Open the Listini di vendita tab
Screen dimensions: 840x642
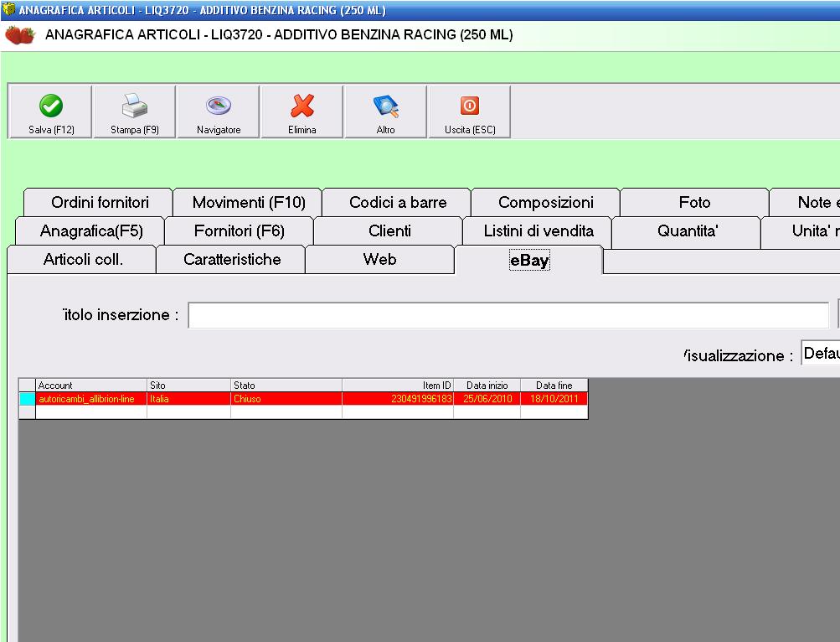click(x=539, y=231)
